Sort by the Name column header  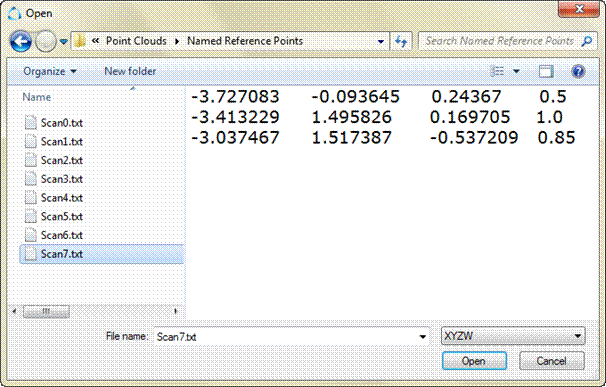tap(37, 97)
